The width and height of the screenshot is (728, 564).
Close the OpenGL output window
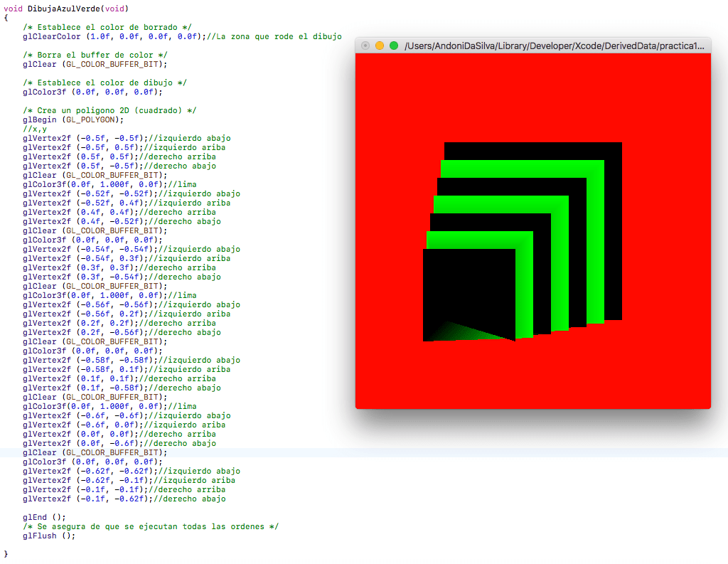point(365,45)
